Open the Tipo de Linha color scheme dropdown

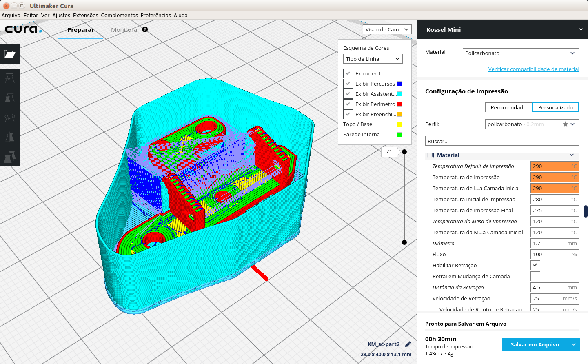pyautogui.click(x=373, y=59)
